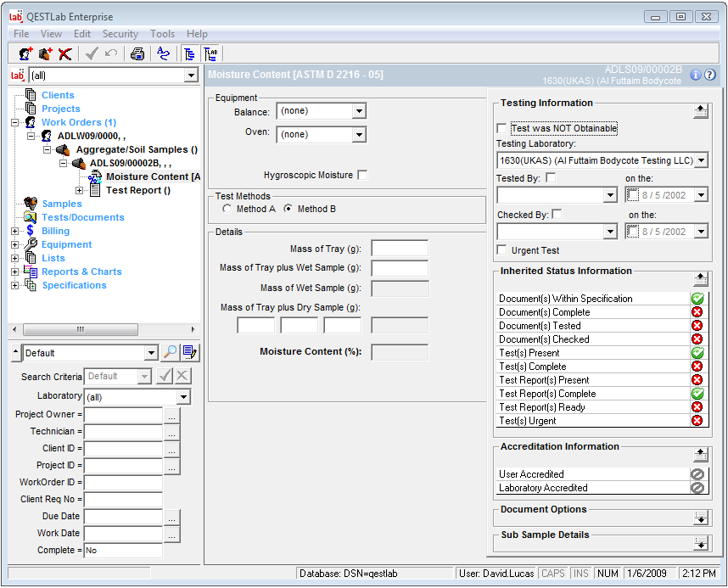Screen dimensions: 728x588
Task: Click the LAB tree view toolbar icon
Action: [210, 53]
